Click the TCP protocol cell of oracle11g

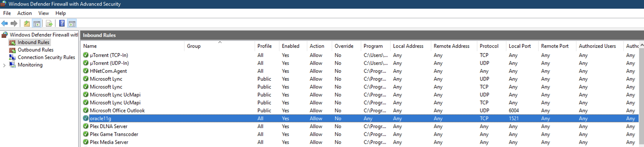click(x=484, y=118)
